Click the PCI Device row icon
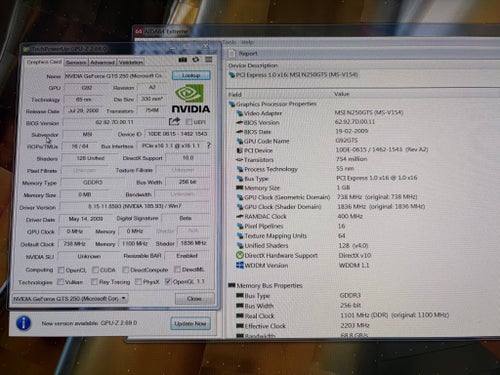 [239, 150]
